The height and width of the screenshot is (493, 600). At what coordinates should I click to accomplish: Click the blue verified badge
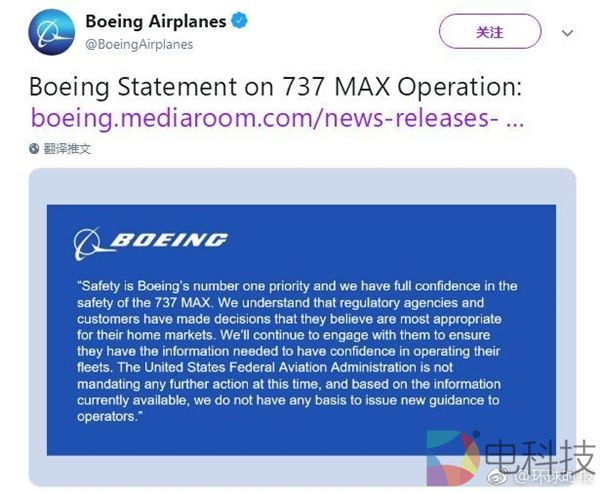240,21
